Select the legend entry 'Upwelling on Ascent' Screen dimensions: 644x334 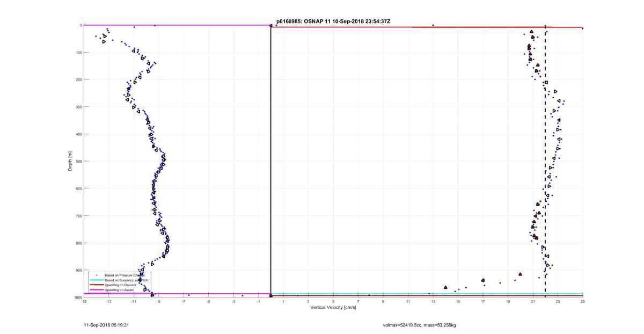point(119,290)
